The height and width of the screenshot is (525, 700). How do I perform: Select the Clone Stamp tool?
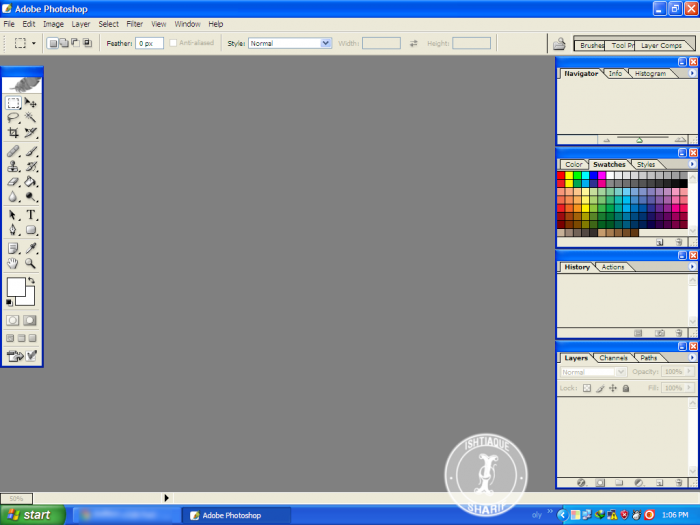(13, 167)
